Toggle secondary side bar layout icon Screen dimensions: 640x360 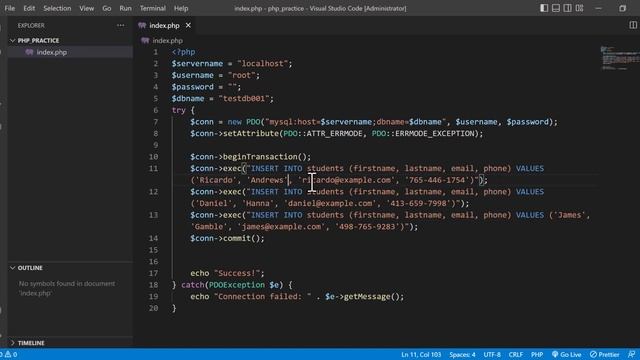click(568, 8)
